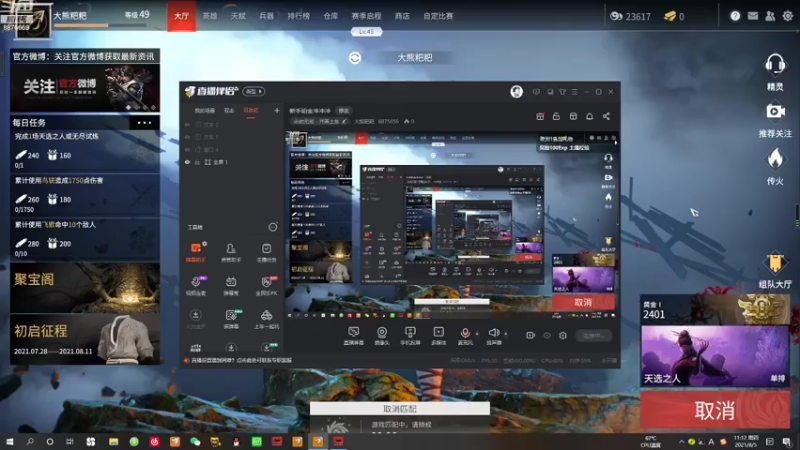Toggle visibility of 窗口 4 source
This screenshot has height=450, width=800.
[x=187, y=149]
